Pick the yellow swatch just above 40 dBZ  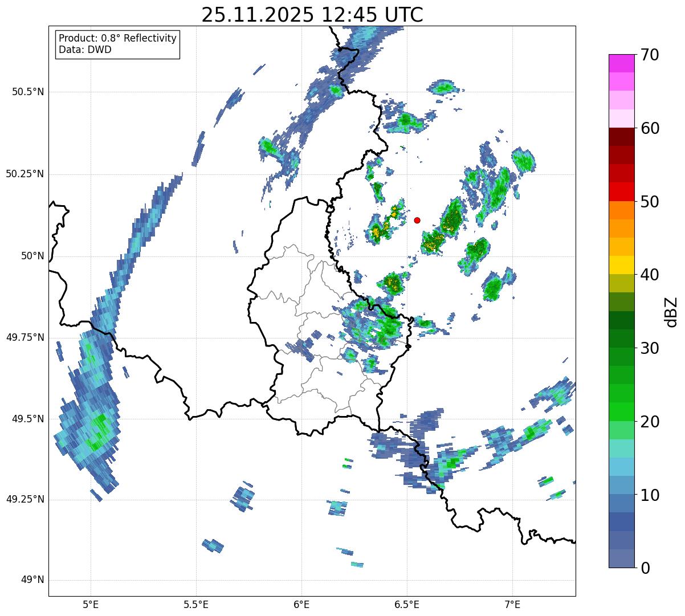coord(621,265)
